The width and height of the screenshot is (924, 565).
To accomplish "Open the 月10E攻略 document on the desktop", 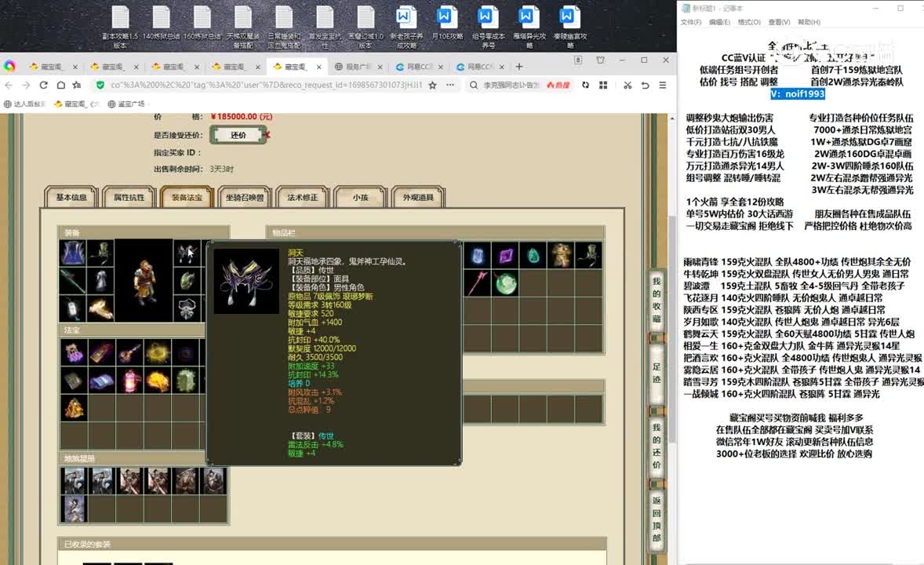I will tap(447, 24).
